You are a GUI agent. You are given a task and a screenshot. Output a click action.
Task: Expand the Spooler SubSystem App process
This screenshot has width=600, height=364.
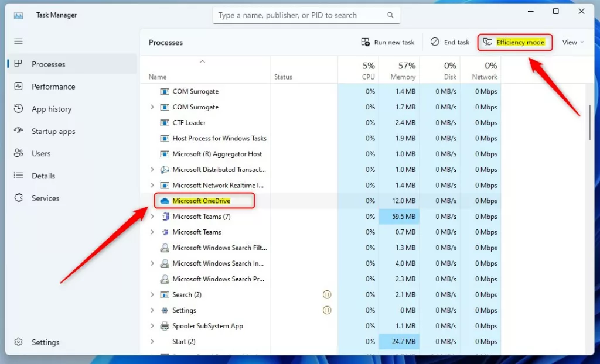152,326
